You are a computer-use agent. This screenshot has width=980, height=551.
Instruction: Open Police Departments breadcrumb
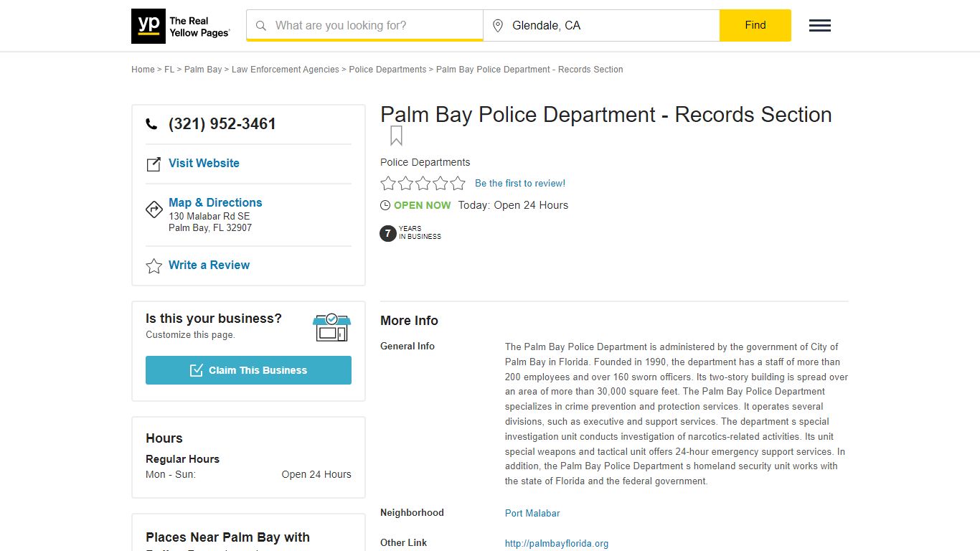387,70
